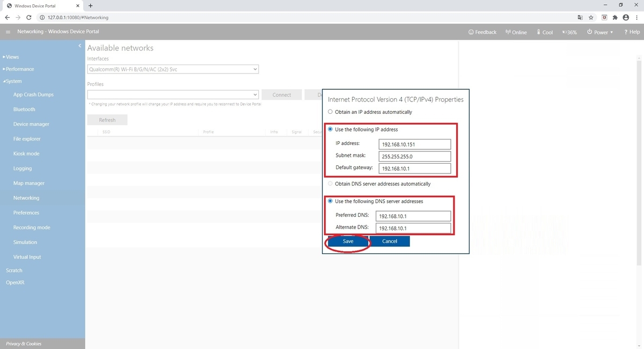Click the Privacy & Cookies link
644x349 pixels.
24,344
